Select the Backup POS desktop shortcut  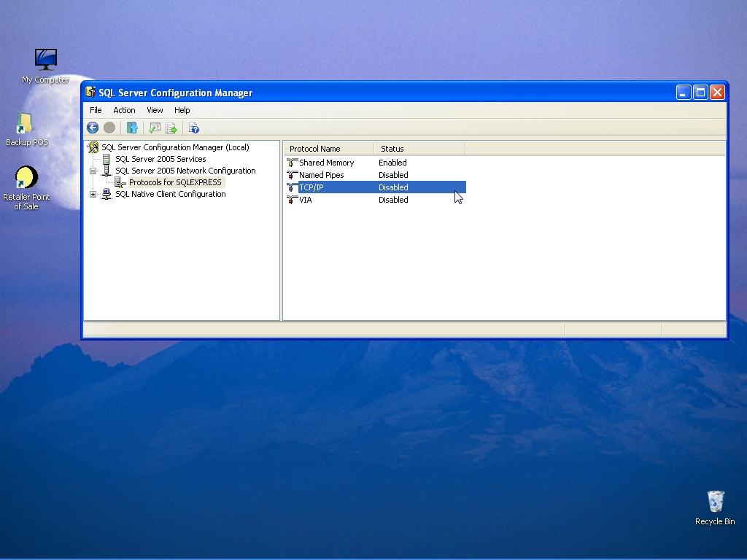click(x=26, y=125)
